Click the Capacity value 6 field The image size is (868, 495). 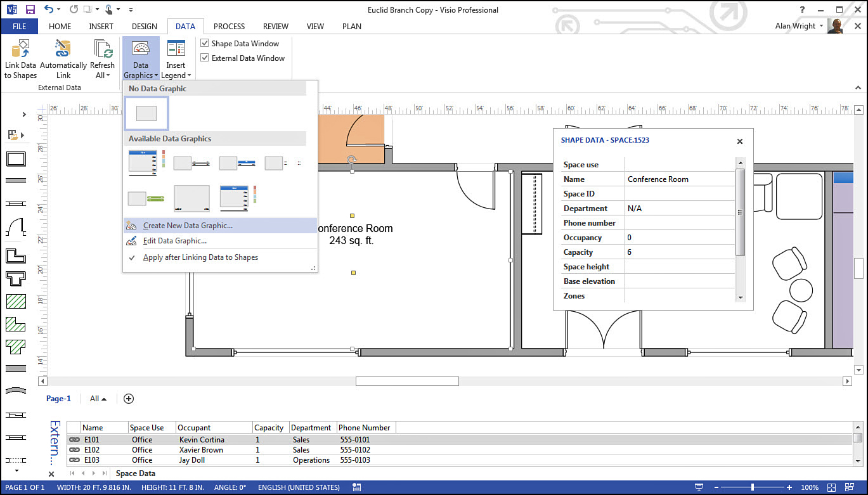click(x=680, y=252)
